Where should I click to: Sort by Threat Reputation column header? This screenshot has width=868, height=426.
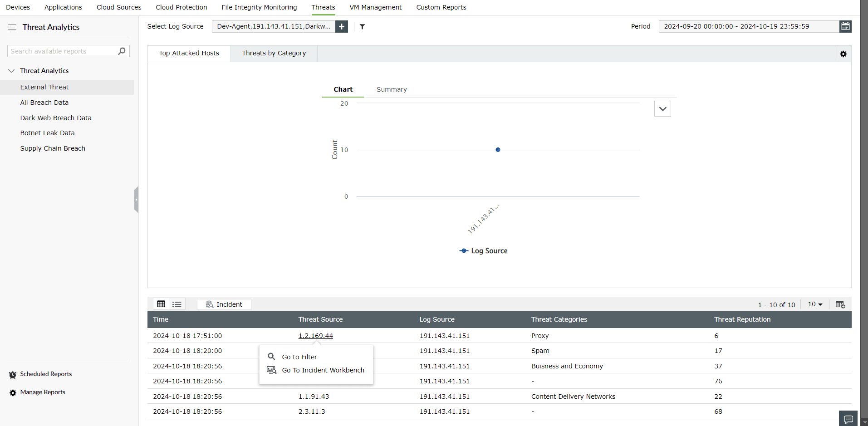pos(742,319)
